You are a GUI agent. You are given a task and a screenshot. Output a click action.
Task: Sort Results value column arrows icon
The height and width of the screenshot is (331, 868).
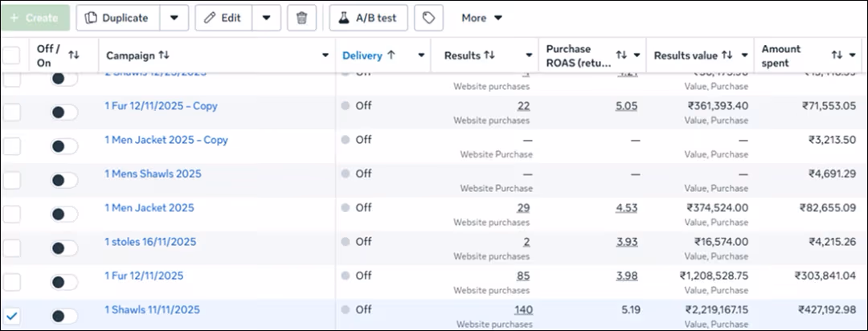click(727, 55)
